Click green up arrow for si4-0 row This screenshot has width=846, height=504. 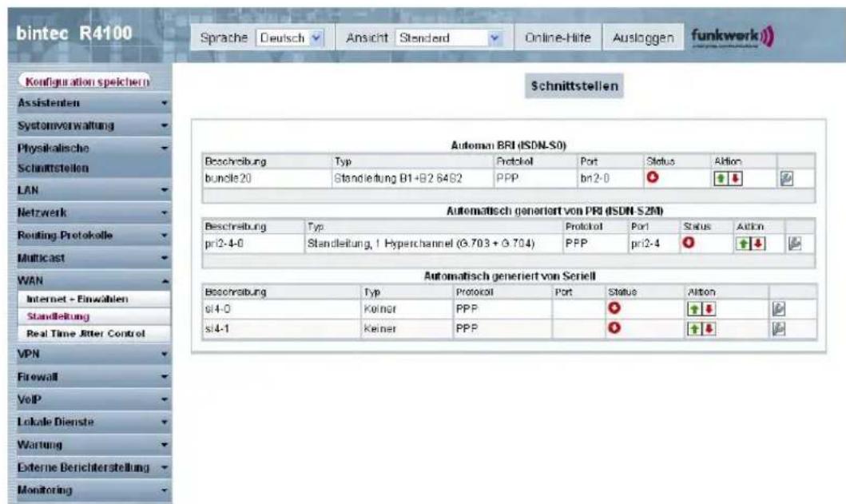click(x=695, y=309)
